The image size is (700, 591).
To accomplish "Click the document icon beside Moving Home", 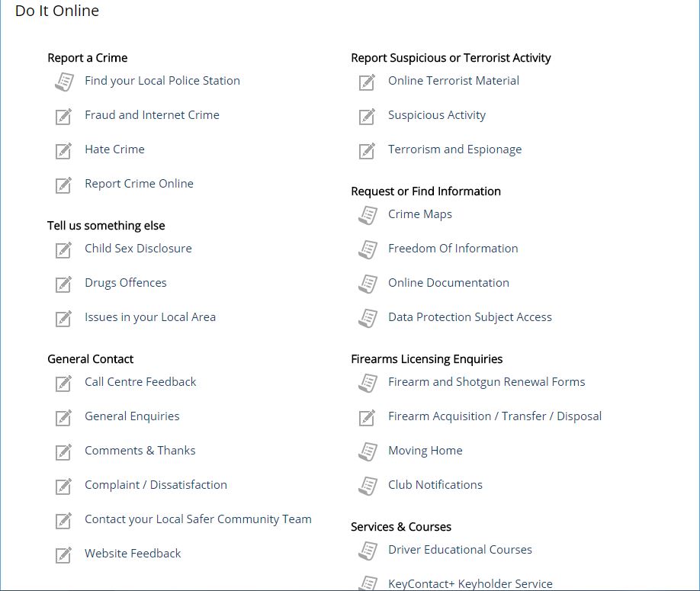I will tap(368, 451).
